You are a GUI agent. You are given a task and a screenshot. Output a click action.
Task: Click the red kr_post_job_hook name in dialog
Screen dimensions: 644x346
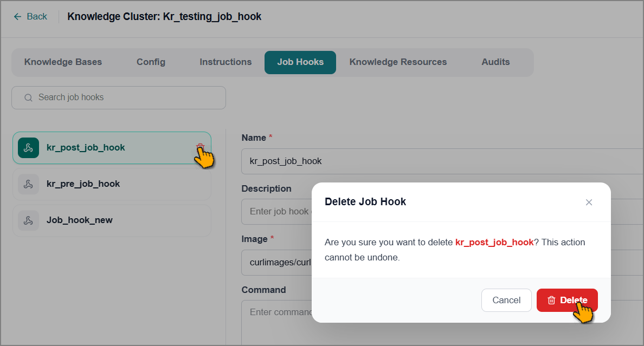494,242
